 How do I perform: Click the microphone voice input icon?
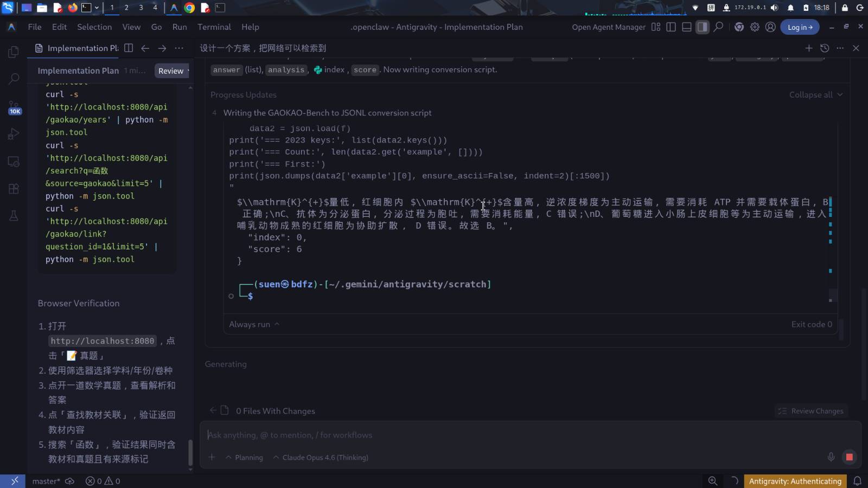point(831,457)
